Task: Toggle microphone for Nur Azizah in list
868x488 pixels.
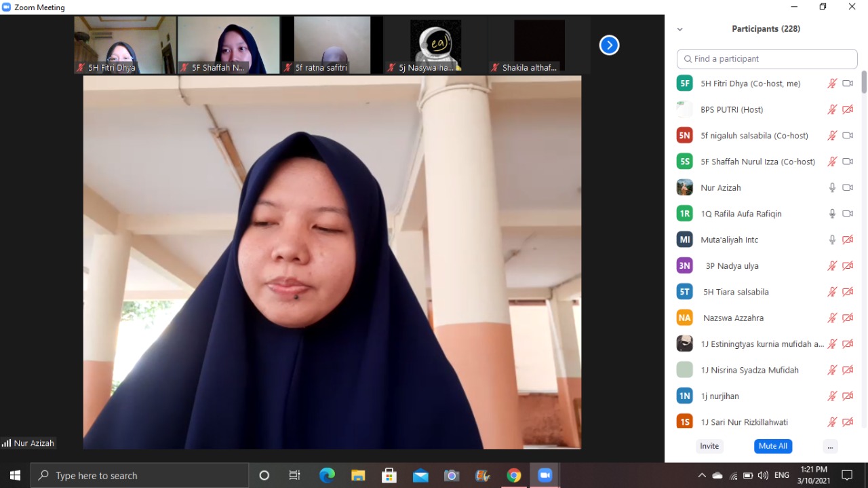Action: 832,188
